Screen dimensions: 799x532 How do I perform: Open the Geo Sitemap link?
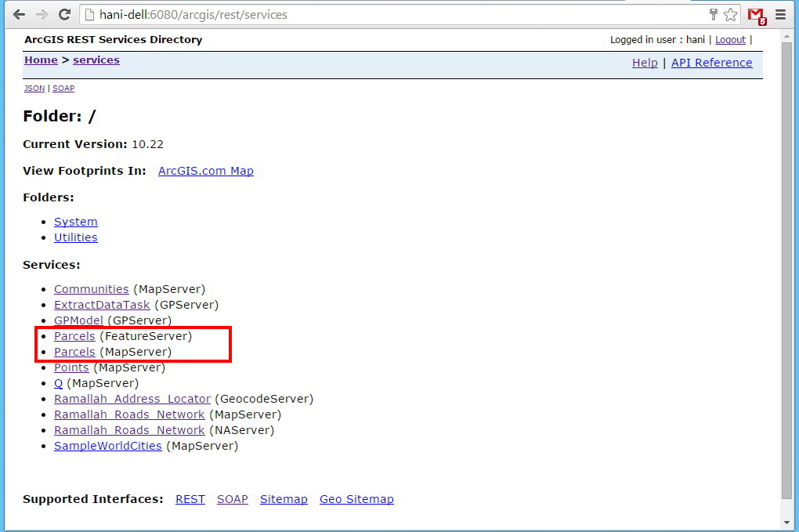click(356, 499)
